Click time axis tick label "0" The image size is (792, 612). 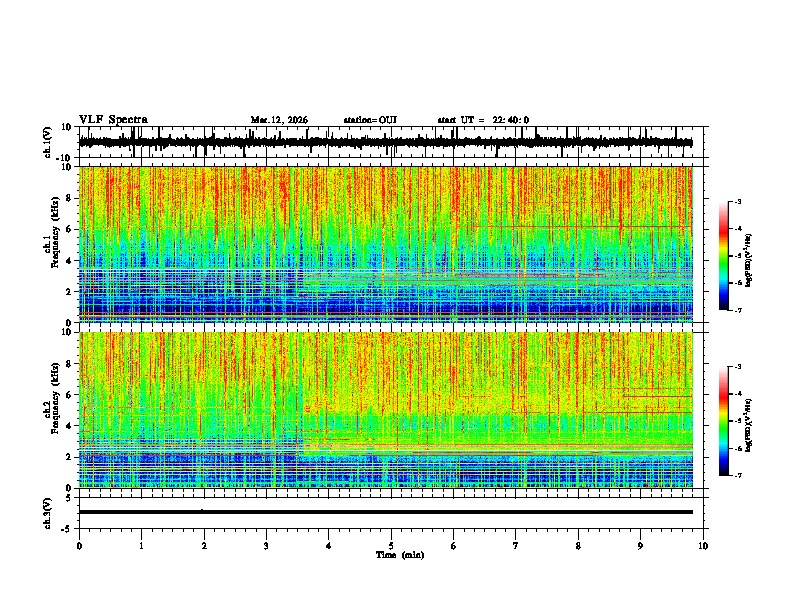[x=79, y=546]
